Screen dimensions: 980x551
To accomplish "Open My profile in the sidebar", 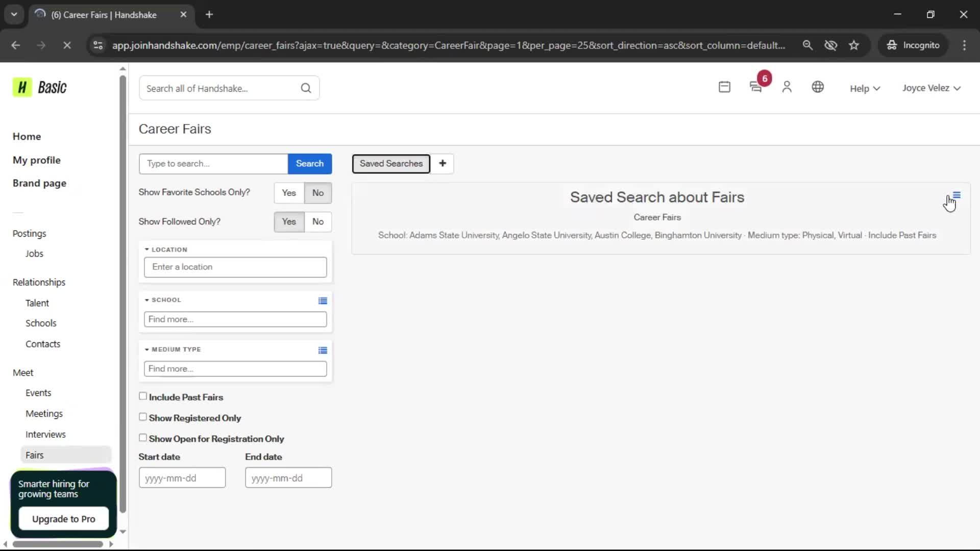I will pos(36,160).
